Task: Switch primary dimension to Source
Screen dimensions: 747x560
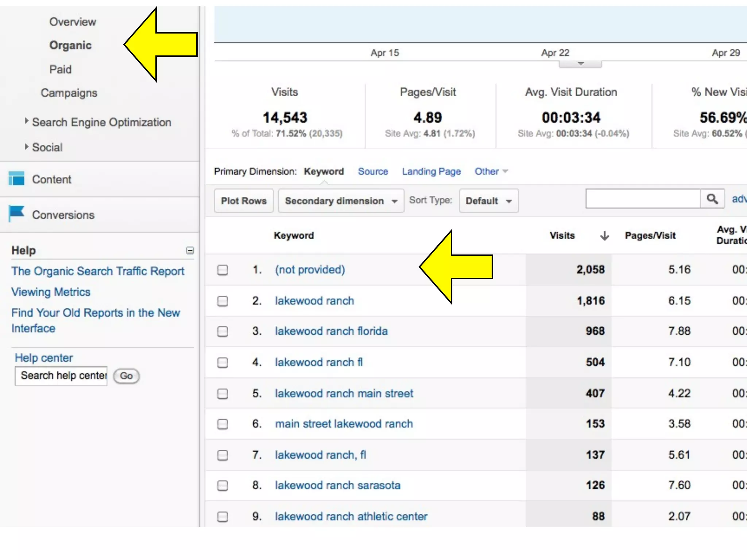Action: tap(373, 171)
